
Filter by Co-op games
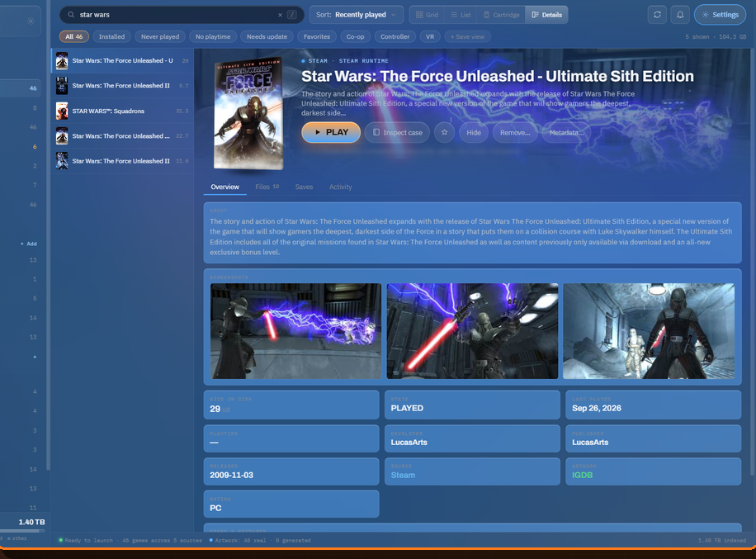click(x=356, y=36)
